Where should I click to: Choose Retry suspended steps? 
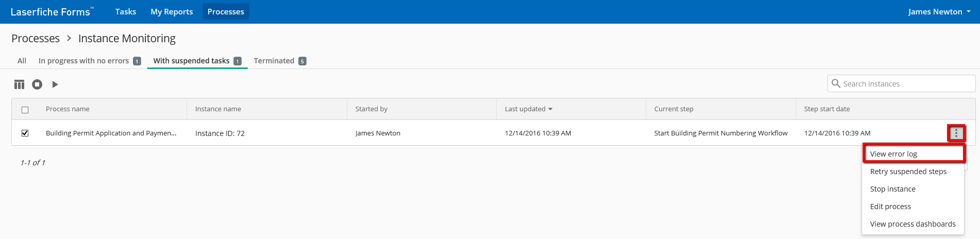(908, 172)
